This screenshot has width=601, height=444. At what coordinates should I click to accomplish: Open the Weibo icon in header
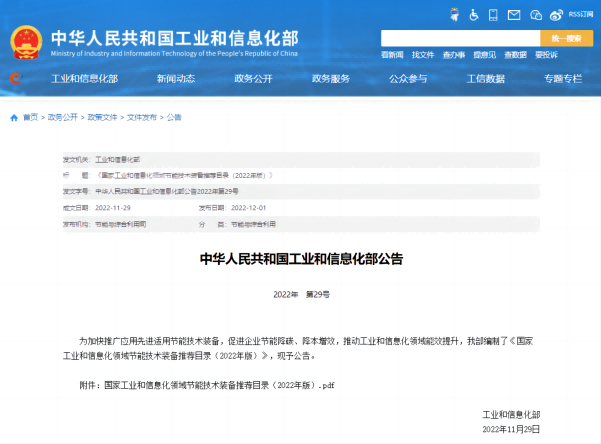[x=556, y=15]
